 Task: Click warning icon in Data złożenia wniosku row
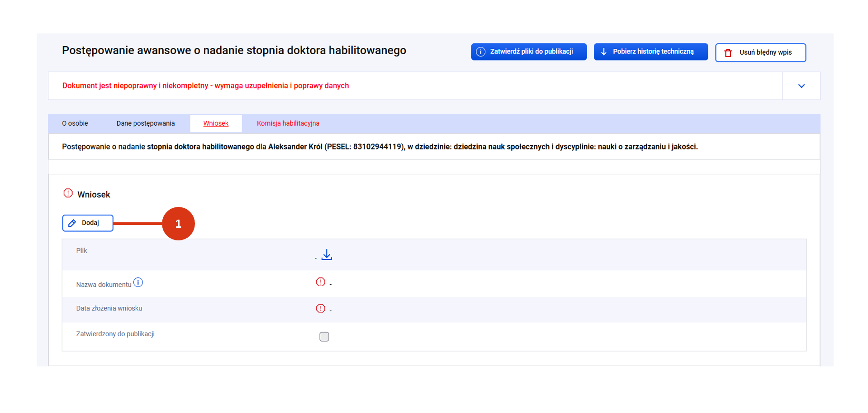[320, 309]
